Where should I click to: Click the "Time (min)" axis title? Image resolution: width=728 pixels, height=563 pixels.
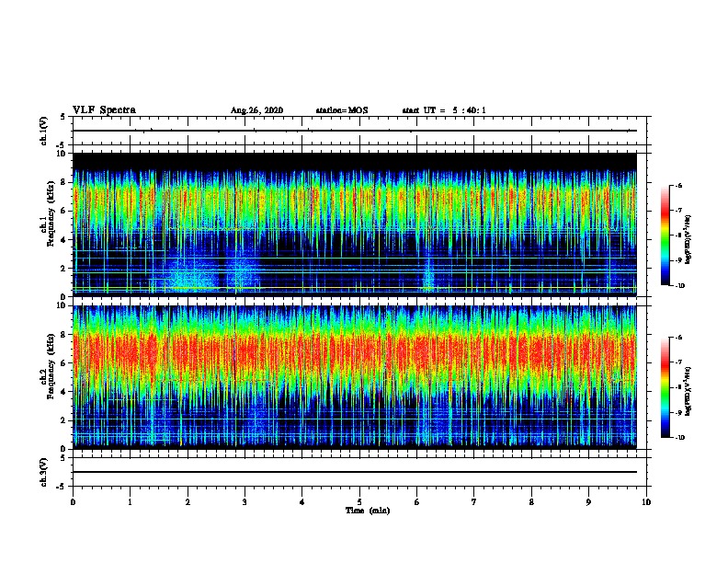[x=368, y=511]
